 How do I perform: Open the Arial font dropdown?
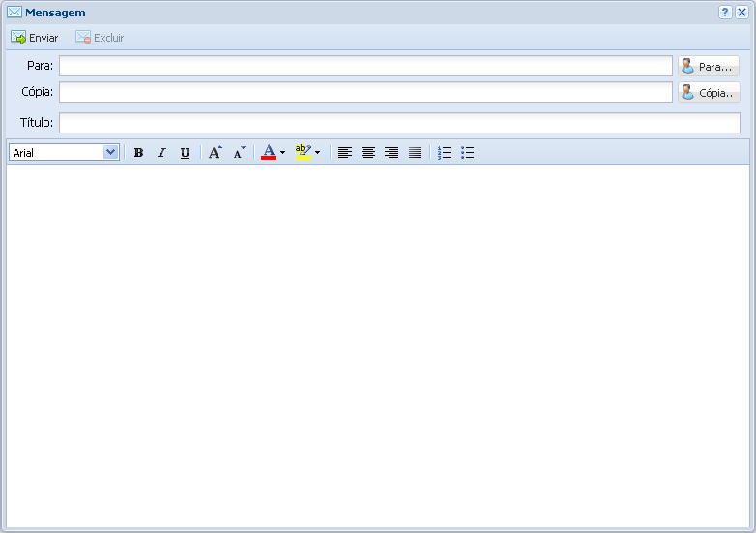(x=110, y=153)
